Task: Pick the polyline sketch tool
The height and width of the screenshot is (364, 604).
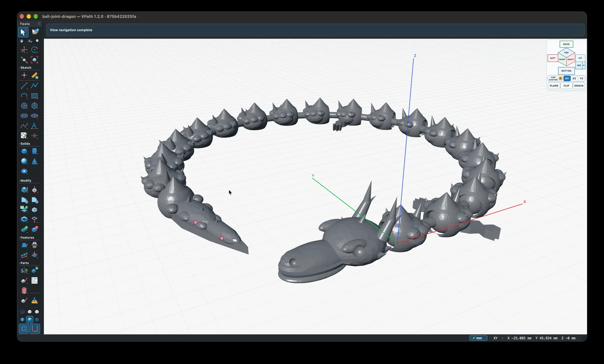Action: [x=34, y=86]
